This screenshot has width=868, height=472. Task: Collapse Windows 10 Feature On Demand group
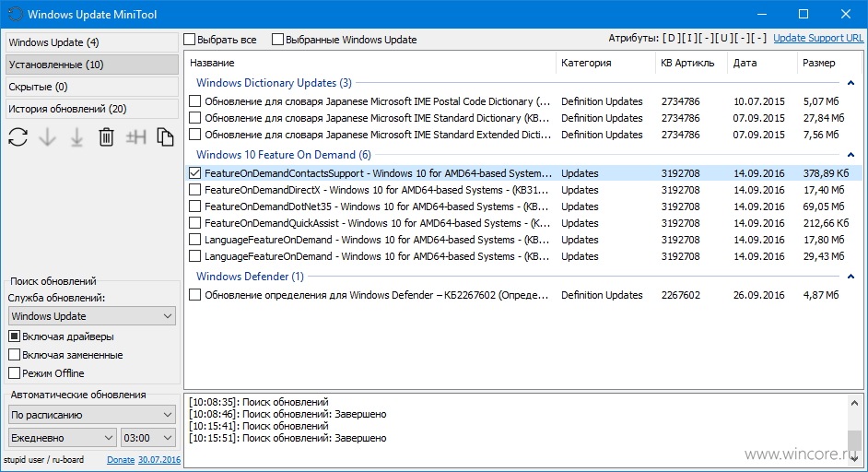[850, 155]
